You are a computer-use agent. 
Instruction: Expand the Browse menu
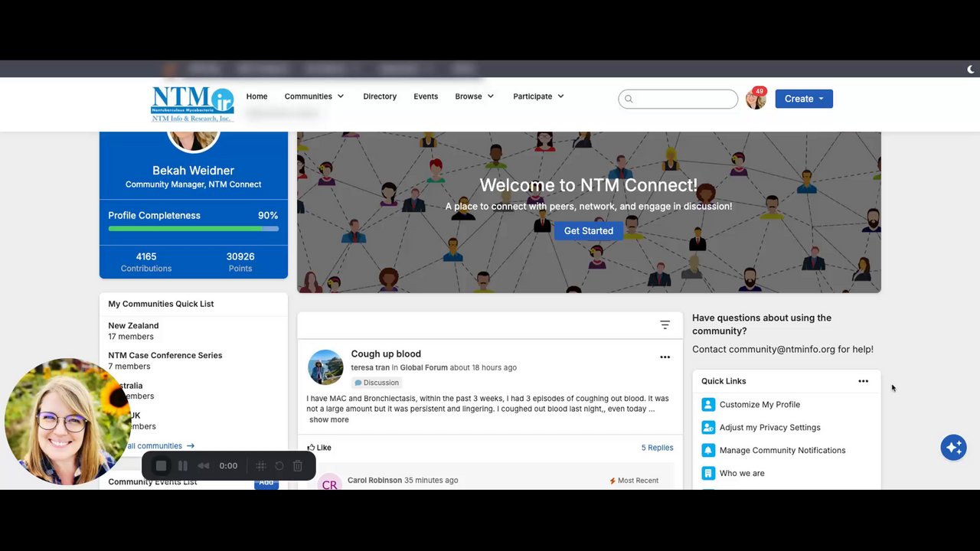[475, 96]
